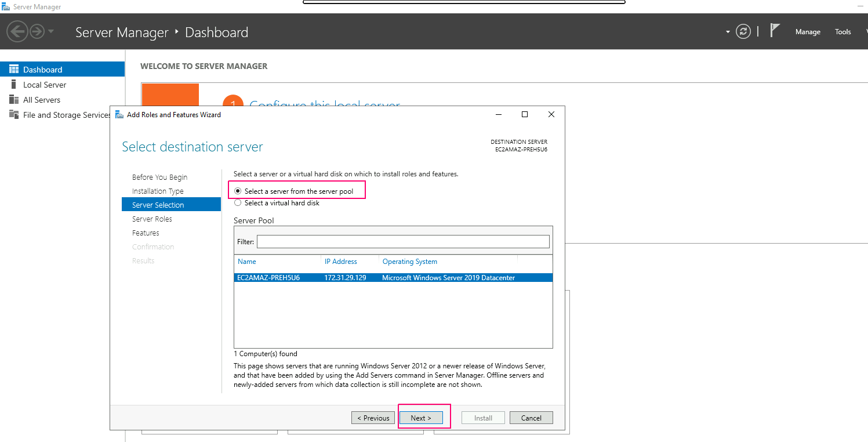
Task: Click the File and Storage Services icon
Action: coord(14,114)
